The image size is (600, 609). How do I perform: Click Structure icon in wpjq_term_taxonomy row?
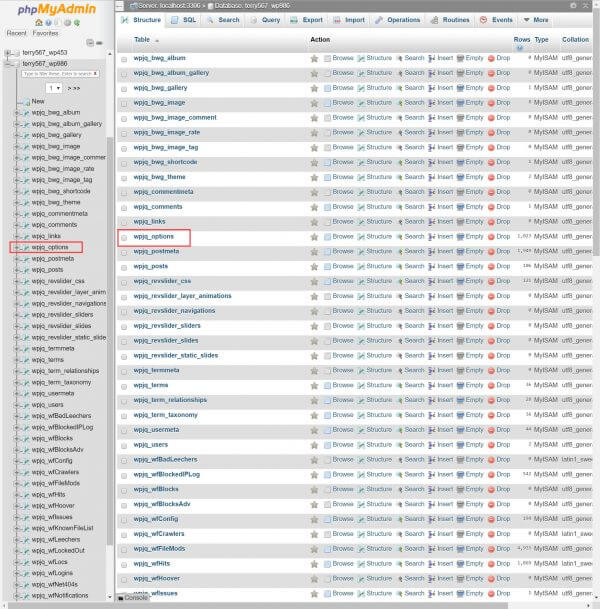[x=361, y=415]
